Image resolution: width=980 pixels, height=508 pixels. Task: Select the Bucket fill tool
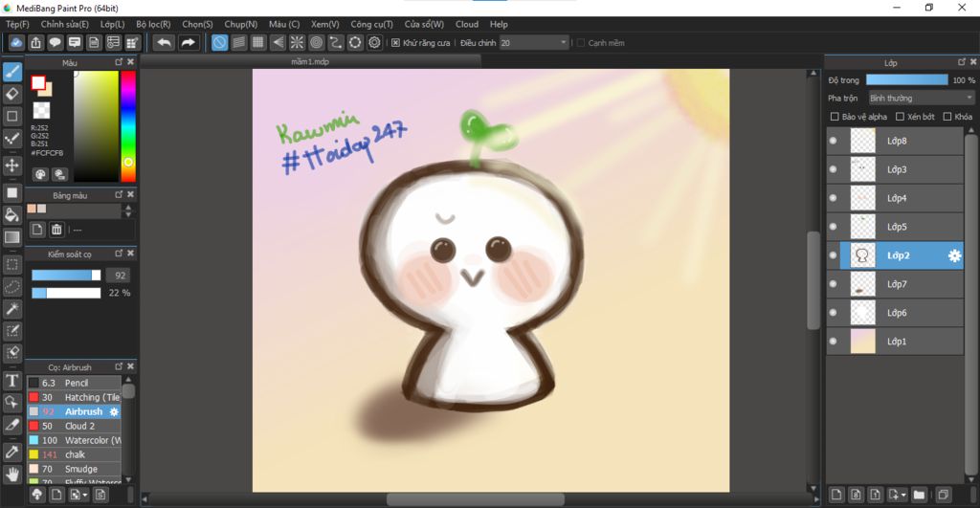[11, 215]
